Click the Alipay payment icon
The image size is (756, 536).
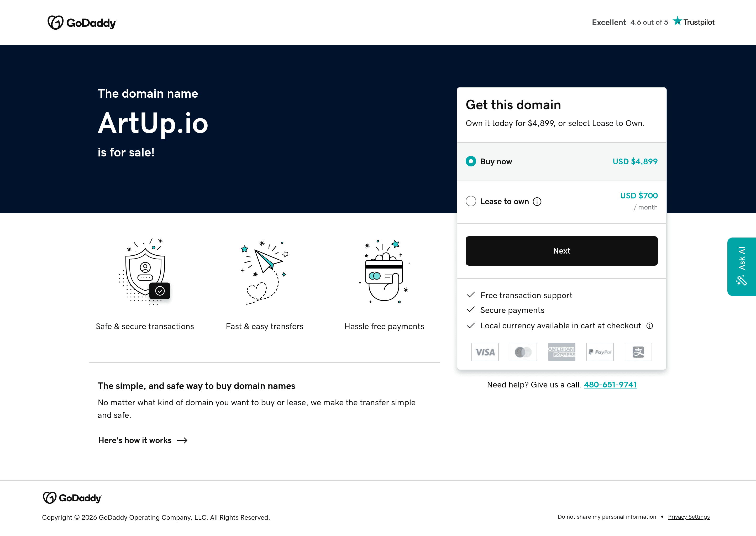click(x=638, y=352)
